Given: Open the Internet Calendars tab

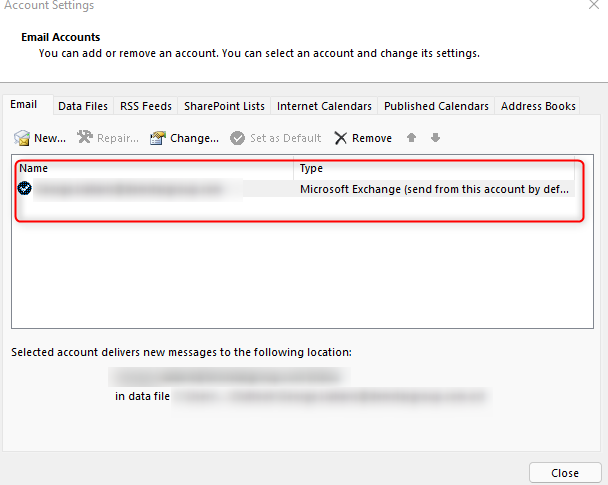Looking at the screenshot, I should click(x=324, y=106).
